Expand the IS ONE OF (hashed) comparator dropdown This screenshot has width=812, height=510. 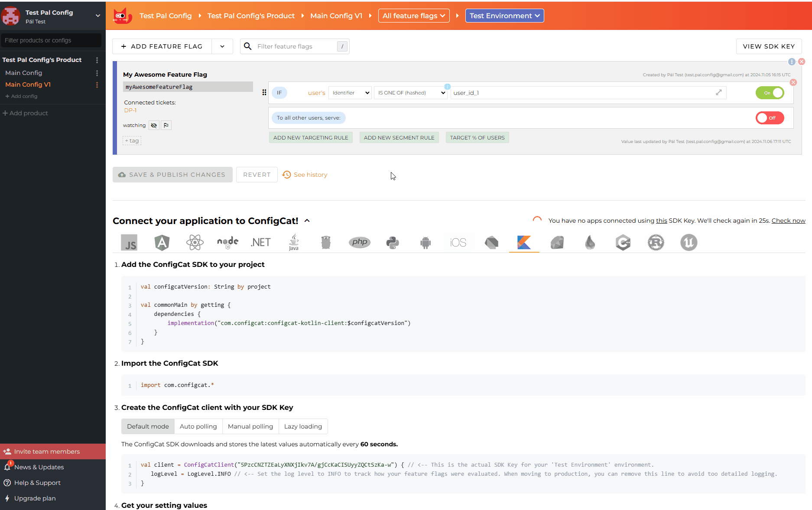pyautogui.click(x=410, y=92)
